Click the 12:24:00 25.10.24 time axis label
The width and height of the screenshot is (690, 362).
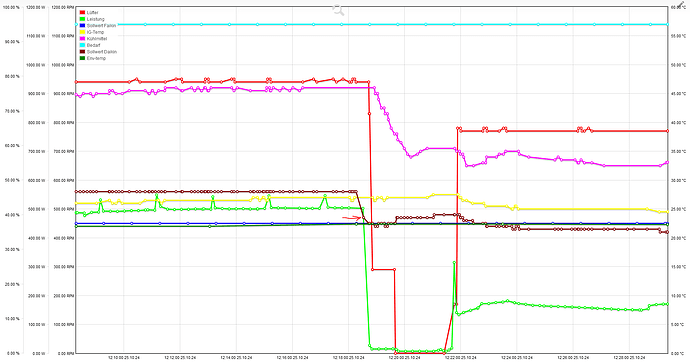(x=517, y=358)
